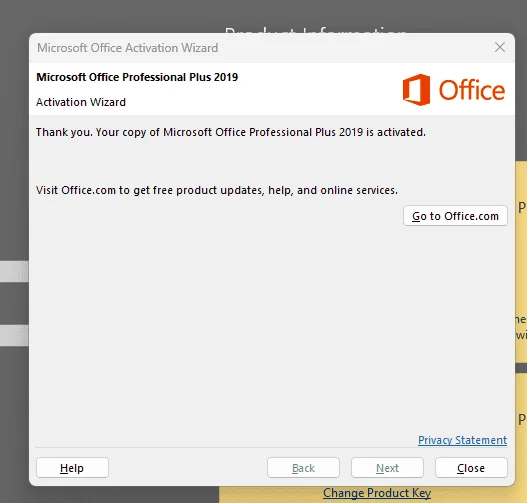Screen dimensions: 527x503
Task: Open Office.com via the Go to button
Action: [x=455, y=216]
